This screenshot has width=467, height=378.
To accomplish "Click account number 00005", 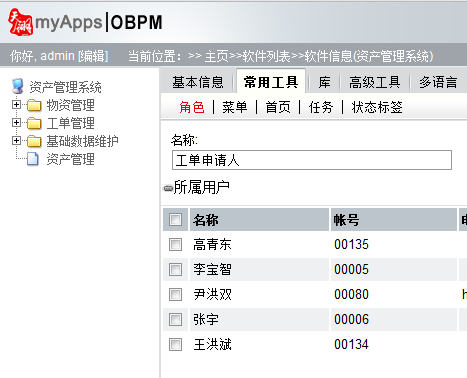I will click(x=351, y=270).
